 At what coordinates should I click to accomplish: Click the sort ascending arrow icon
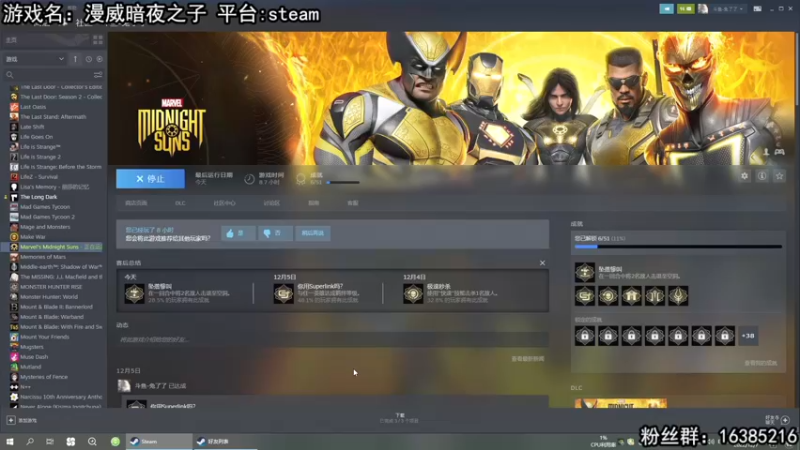(75, 59)
